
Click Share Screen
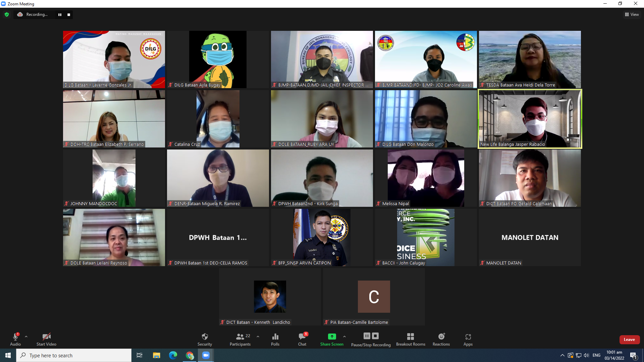pyautogui.click(x=332, y=339)
